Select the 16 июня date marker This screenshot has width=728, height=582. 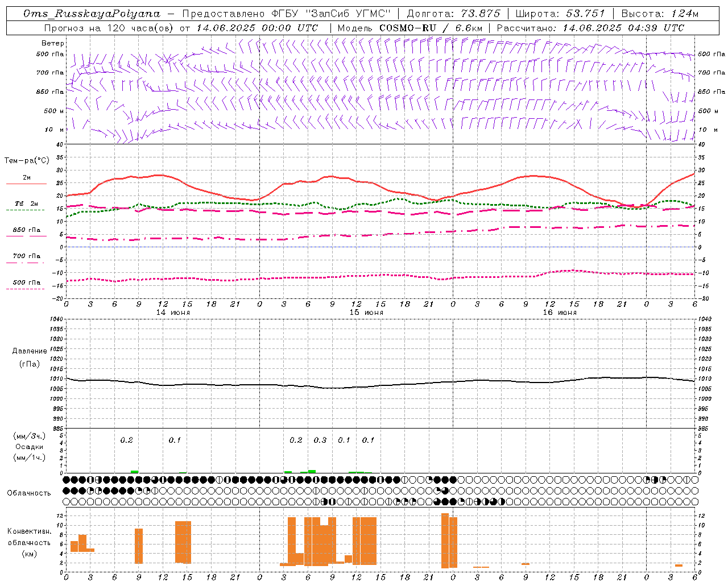coord(559,313)
